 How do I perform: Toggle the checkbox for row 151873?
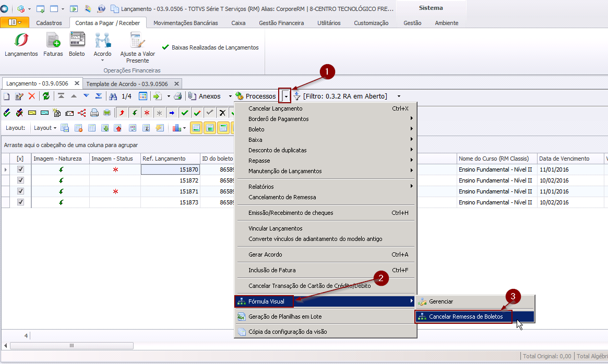coord(21,202)
